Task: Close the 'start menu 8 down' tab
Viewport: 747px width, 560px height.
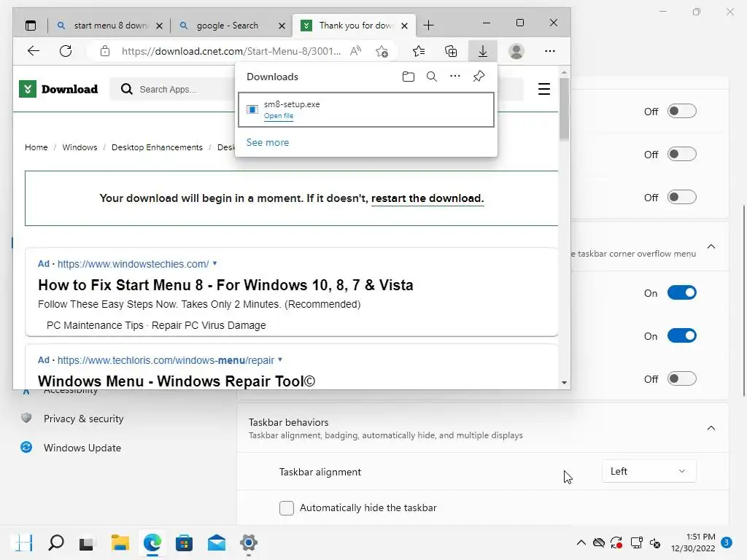Action: click(160, 26)
